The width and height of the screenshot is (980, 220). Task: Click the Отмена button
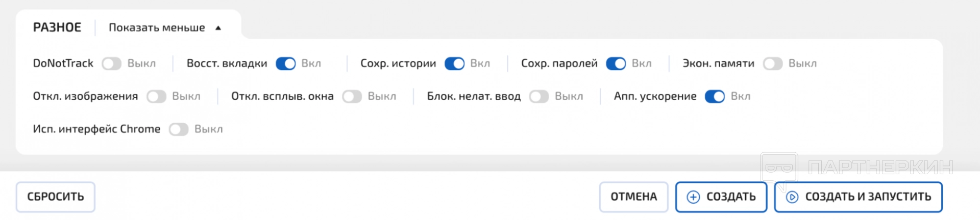633,197
